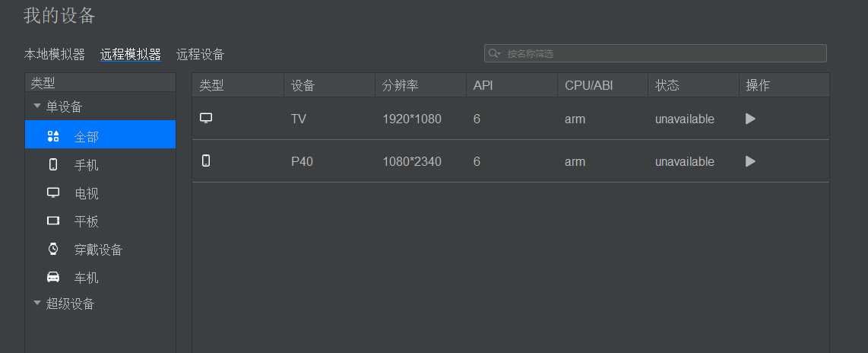Click the 全部 all-devices grid icon

[53, 136]
